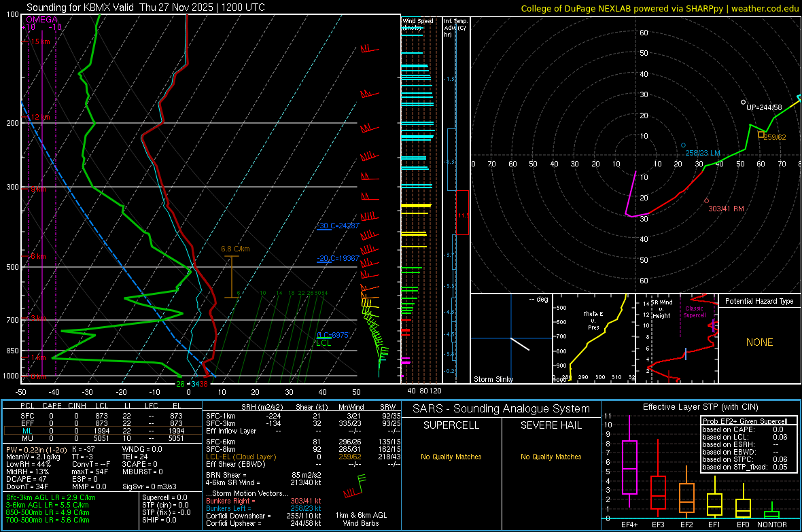Click the 'Wind Speed (knots)' panel header
Image resolution: width=802 pixels, height=532 pixels.
pos(417,24)
